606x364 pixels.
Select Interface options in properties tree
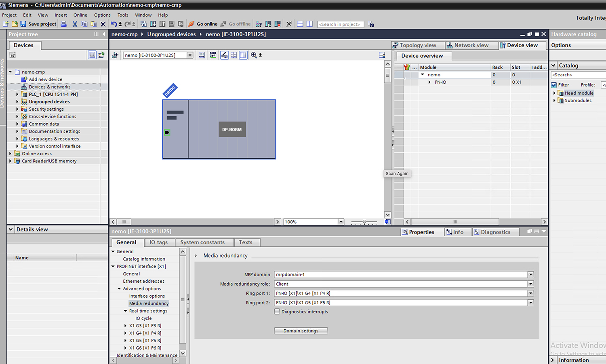coord(147,296)
